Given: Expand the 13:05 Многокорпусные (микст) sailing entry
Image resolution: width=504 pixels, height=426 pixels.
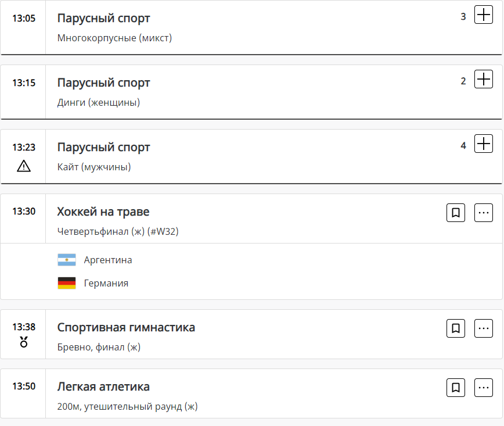Looking at the screenshot, I should pyautogui.click(x=483, y=15).
